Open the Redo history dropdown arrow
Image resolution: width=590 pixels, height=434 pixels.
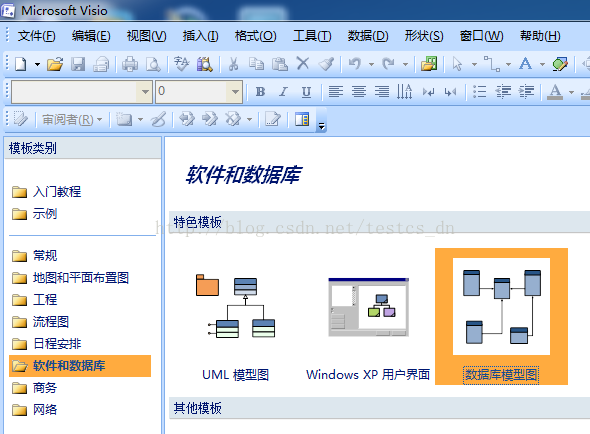pyautogui.click(x=405, y=64)
